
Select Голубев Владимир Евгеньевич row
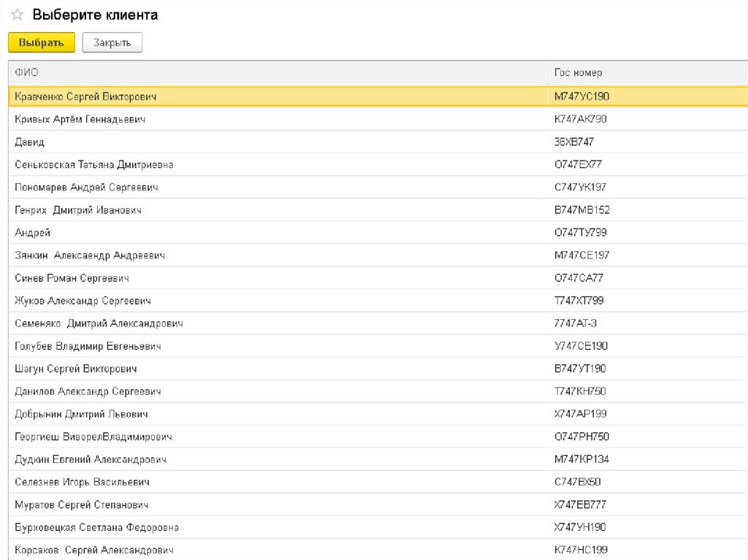click(x=88, y=345)
